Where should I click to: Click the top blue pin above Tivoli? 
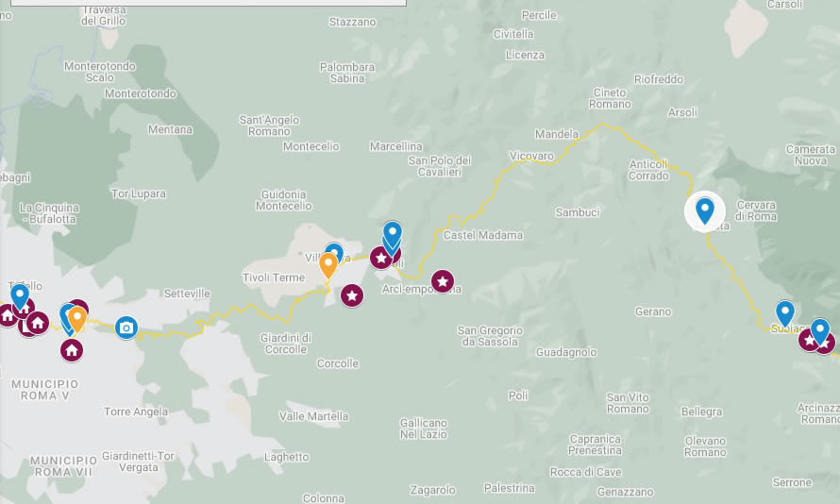(x=392, y=235)
